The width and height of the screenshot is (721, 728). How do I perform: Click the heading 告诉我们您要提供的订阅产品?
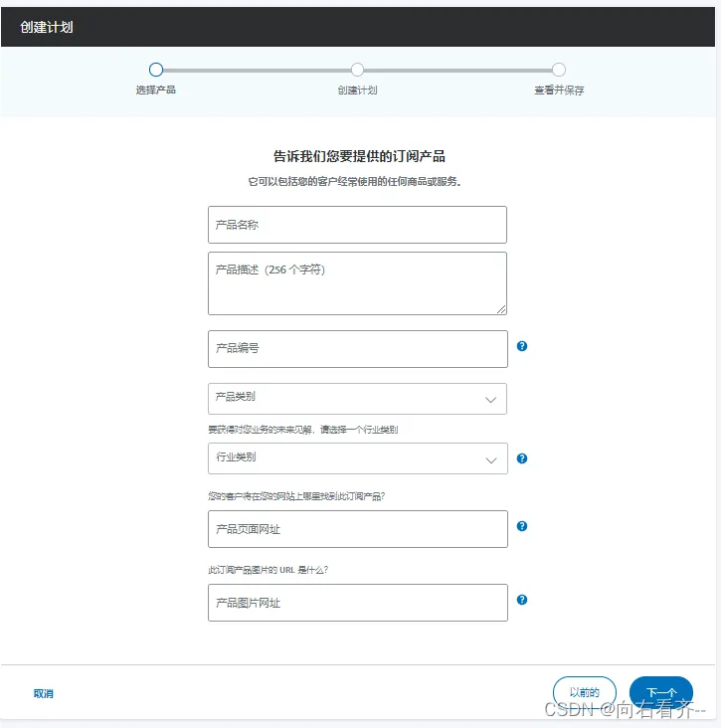(x=359, y=156)
